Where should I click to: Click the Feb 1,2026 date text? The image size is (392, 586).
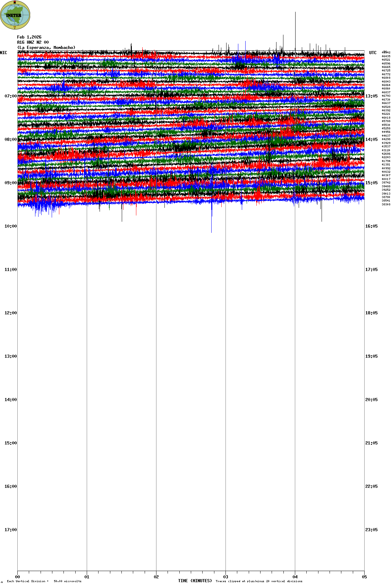29,37
